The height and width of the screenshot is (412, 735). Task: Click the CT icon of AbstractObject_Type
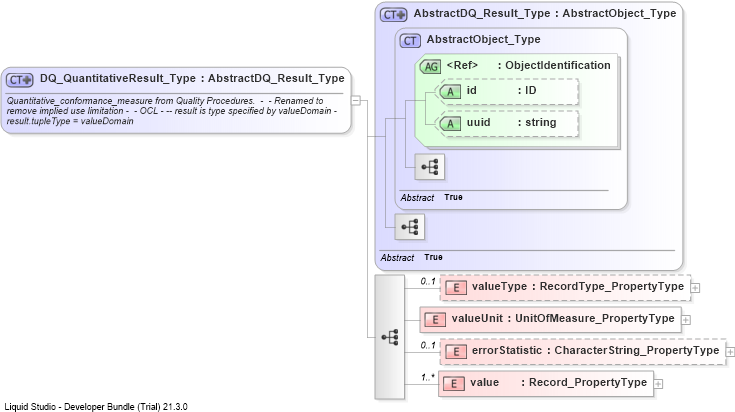click(x=410, y=41)
